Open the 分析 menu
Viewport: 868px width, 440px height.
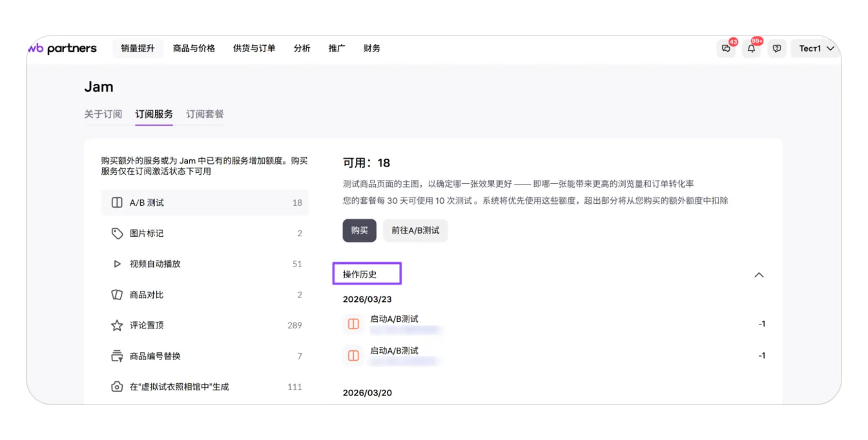click(302, 48)
